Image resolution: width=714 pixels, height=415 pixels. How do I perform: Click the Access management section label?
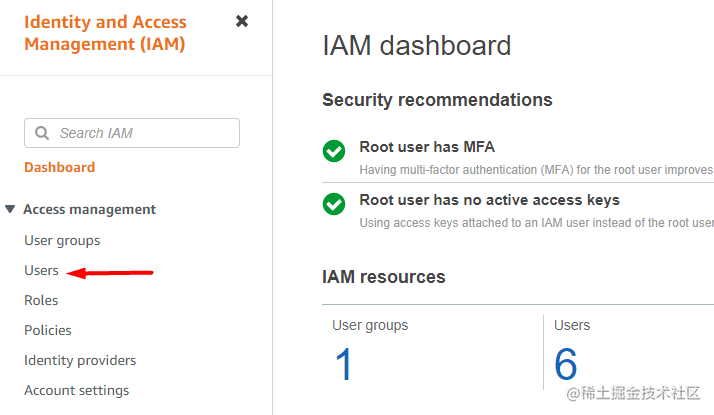pyautogui.click(x=89, y=209)
